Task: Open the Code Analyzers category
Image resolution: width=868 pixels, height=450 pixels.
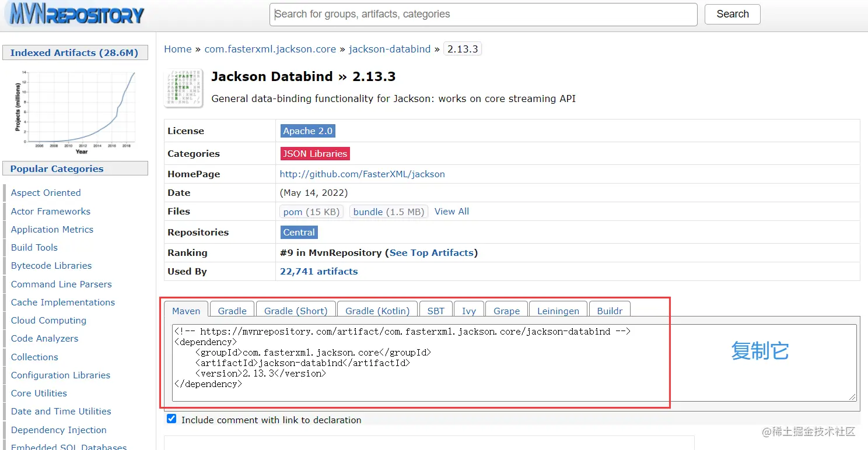Action: pos(45,338)
